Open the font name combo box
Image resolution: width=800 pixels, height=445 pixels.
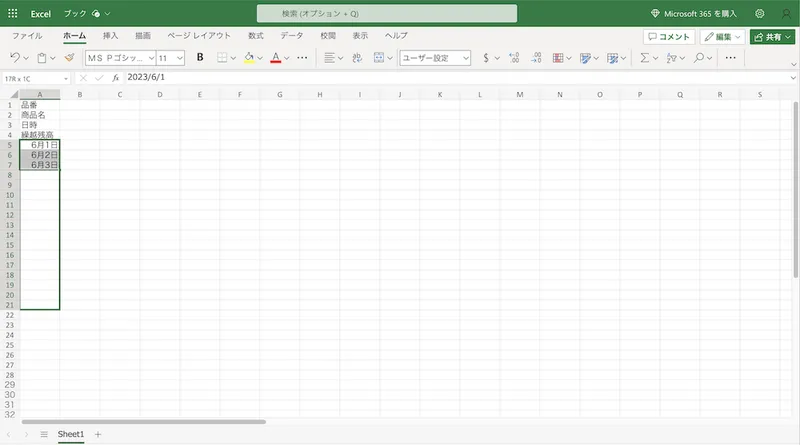[x=120, y=58]
